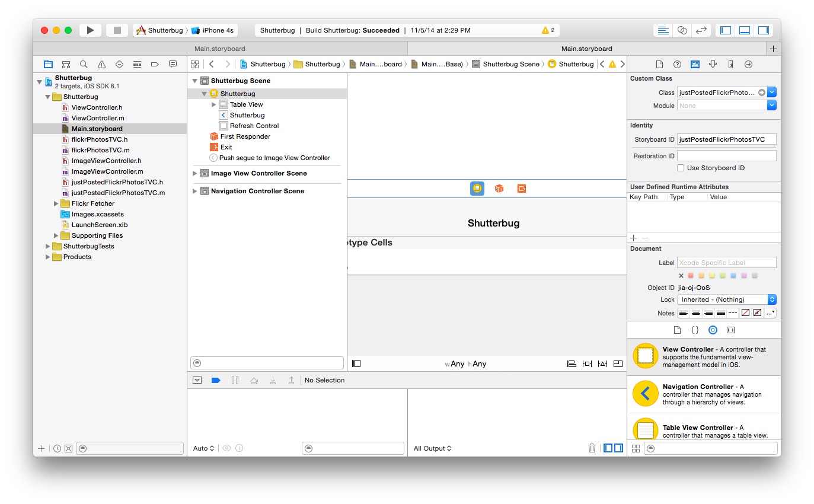The width and height of the screenshot is (814, 504).
Task: Click the Step Into debug button
Action: (273, 380)
